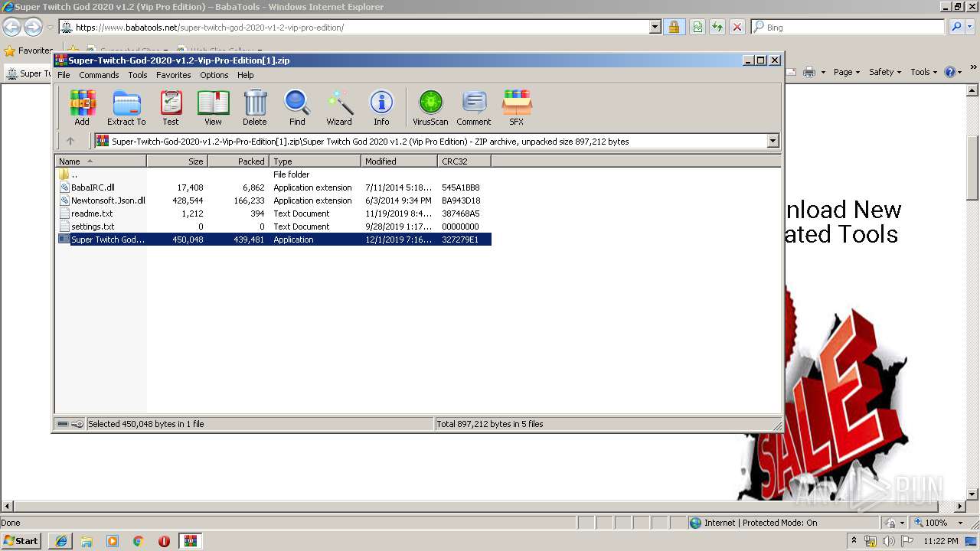Viewport: 980px width, 551px height.
Task: Click the View file toolbar icon
Action: click(213, 107)
